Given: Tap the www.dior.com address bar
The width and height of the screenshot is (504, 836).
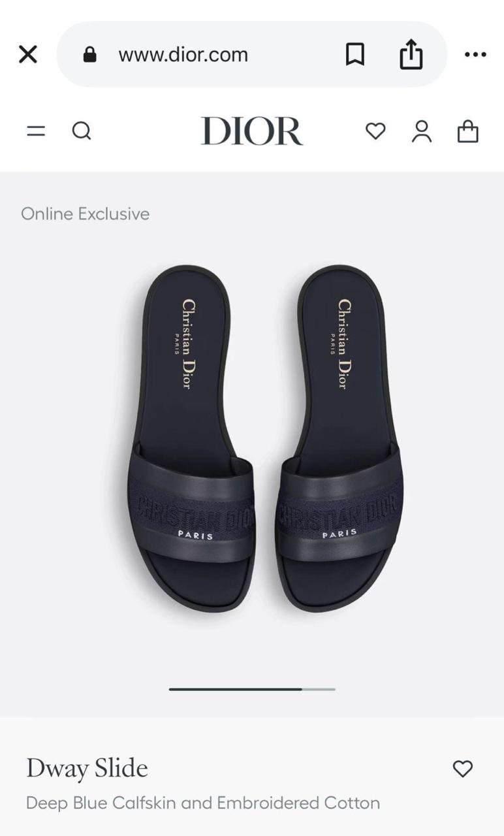Looking at the screenshot, I should [x=251, y=54].
